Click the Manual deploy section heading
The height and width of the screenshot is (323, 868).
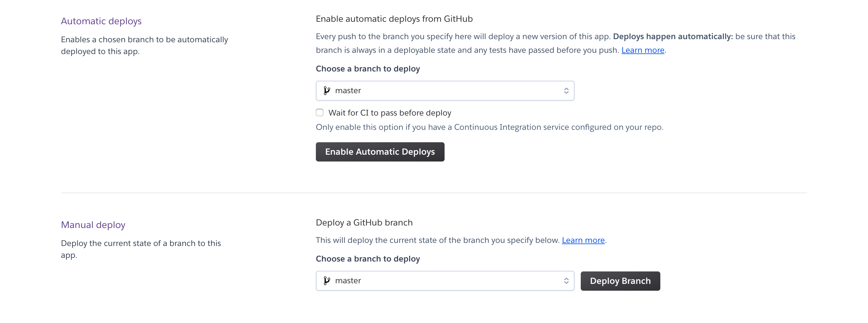click(x=93, y=225)
